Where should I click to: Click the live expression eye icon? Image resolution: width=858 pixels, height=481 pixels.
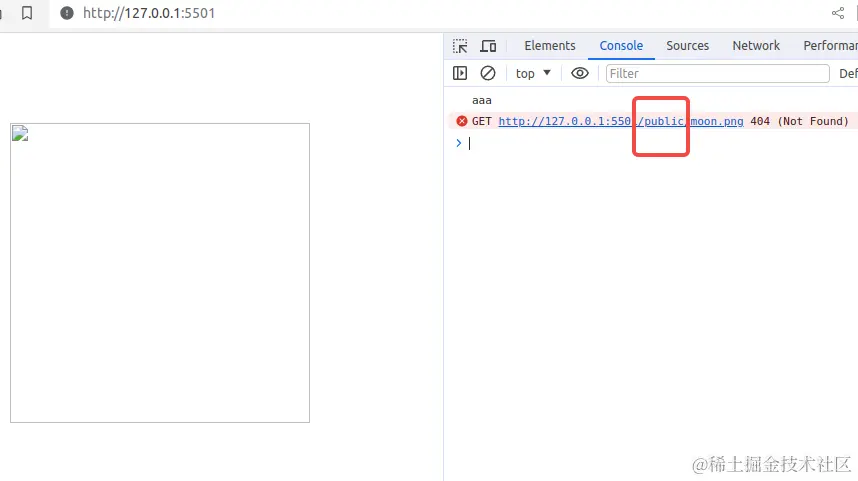[580, 73]
